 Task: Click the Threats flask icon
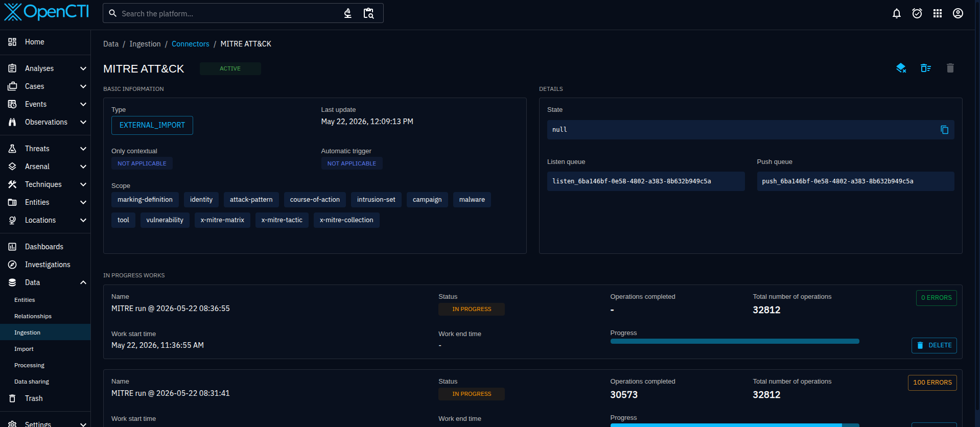(x=12, y=149)
